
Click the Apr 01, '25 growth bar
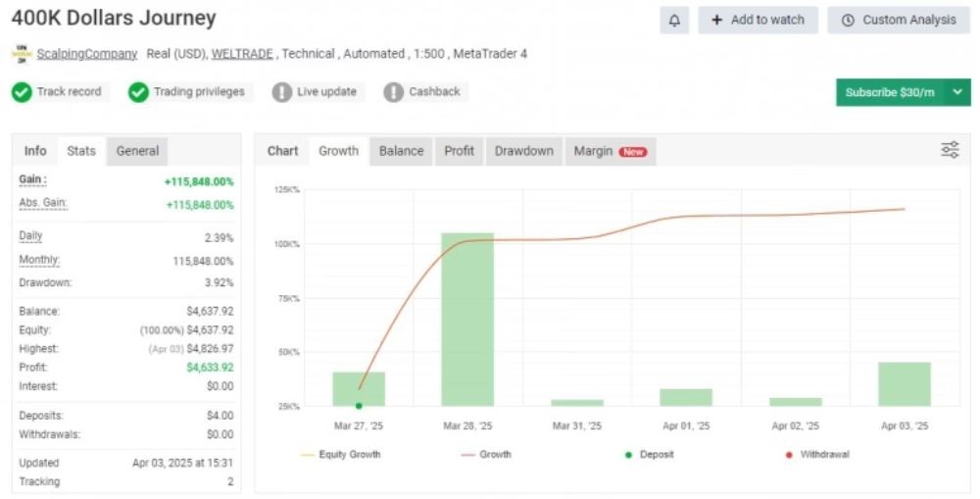pyautogui.click(x=686, y=398)
